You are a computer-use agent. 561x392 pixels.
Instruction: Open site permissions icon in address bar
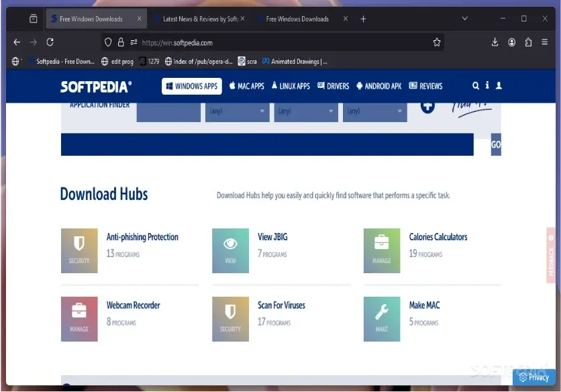tap(134, 42)
